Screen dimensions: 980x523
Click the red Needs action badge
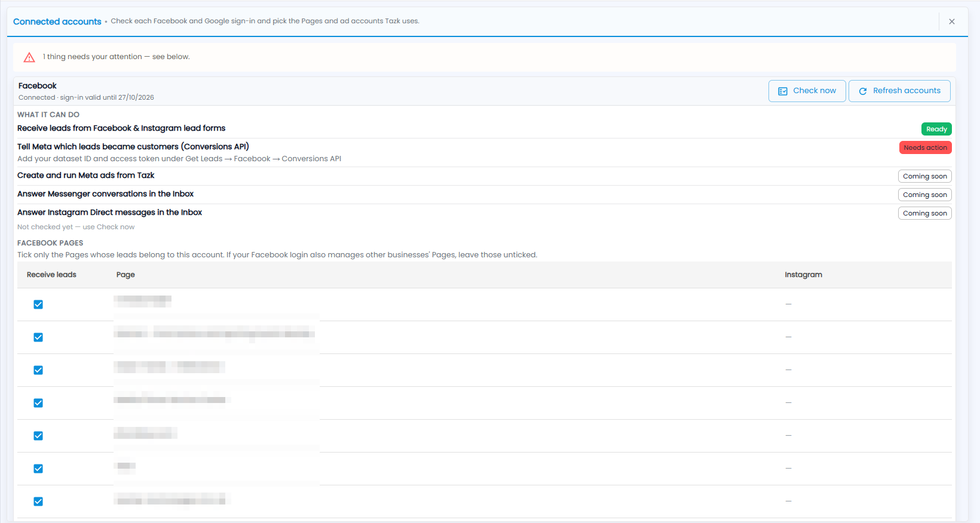tap(925, 147)
